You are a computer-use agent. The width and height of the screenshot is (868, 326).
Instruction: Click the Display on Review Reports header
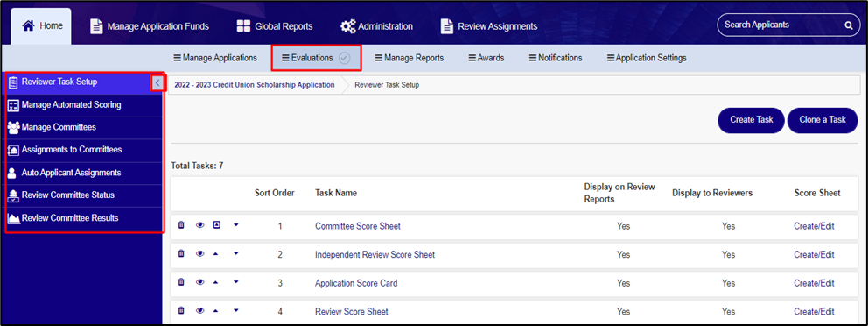tap(619, 193)
